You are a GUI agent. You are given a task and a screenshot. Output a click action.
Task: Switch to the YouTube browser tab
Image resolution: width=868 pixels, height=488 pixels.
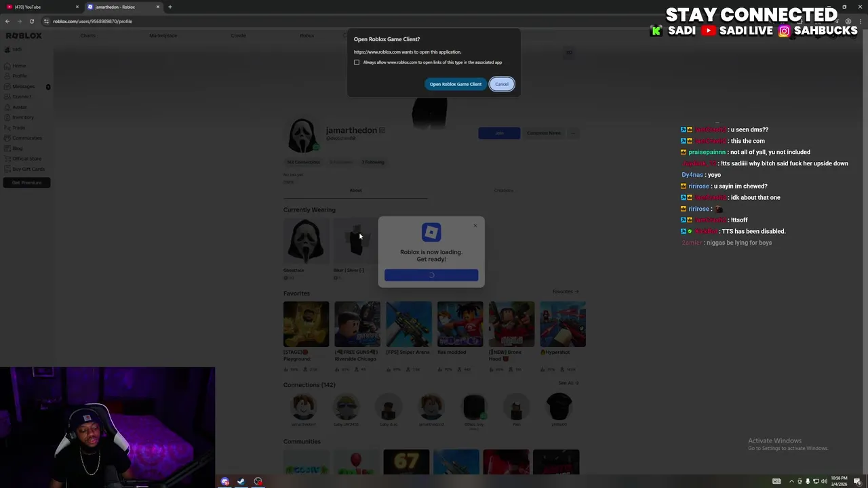[x=41, y=7]
